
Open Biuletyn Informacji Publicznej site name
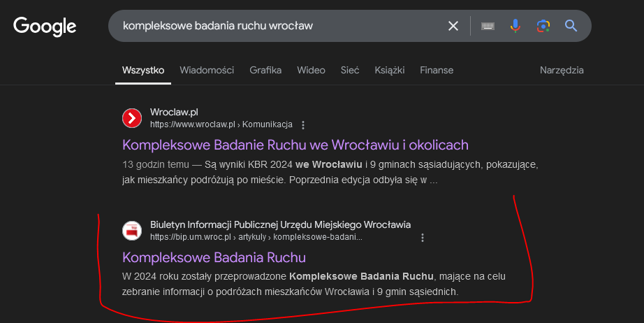pos(281,225)
